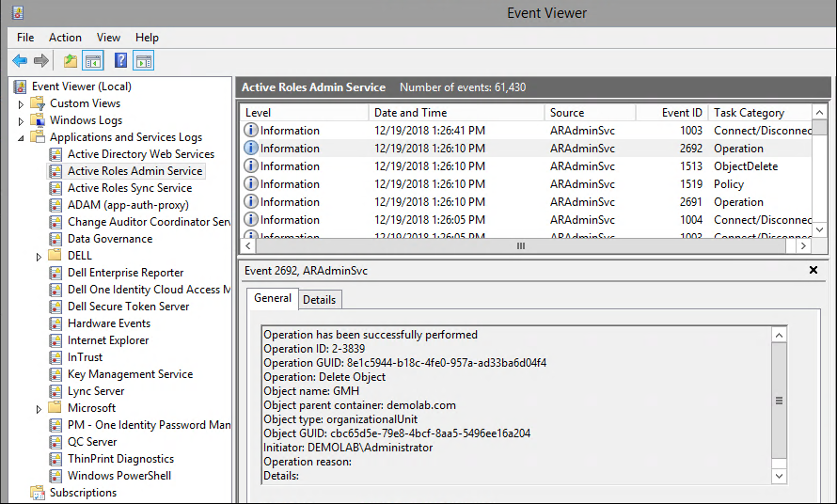Open the View menu

tap(108, 38)
